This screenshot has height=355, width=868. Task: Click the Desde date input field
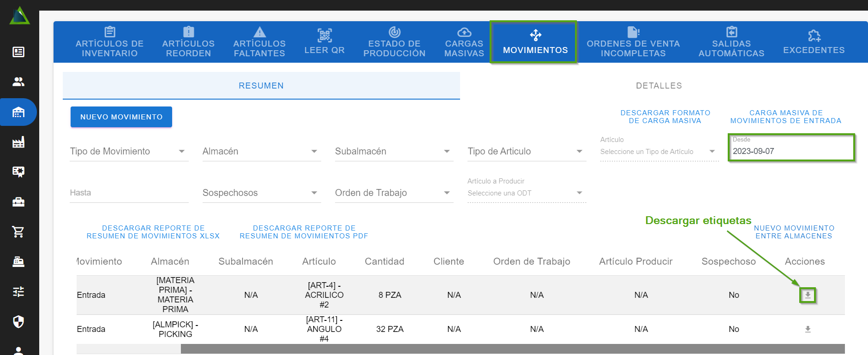coord(791,151)
